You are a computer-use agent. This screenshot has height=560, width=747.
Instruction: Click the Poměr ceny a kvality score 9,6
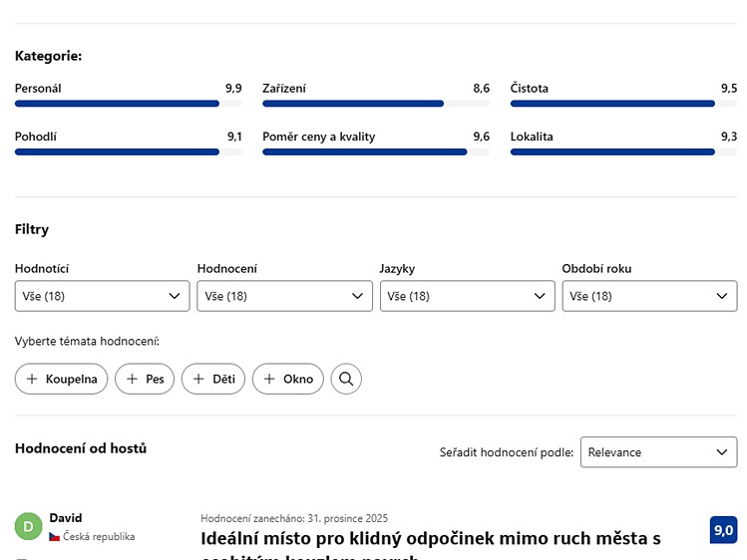(481, 138)
